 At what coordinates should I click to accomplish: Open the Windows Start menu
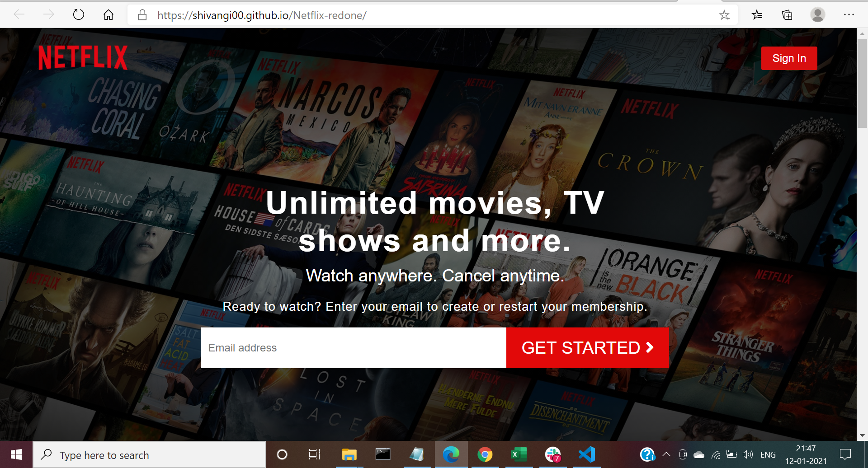click(16, 454)
